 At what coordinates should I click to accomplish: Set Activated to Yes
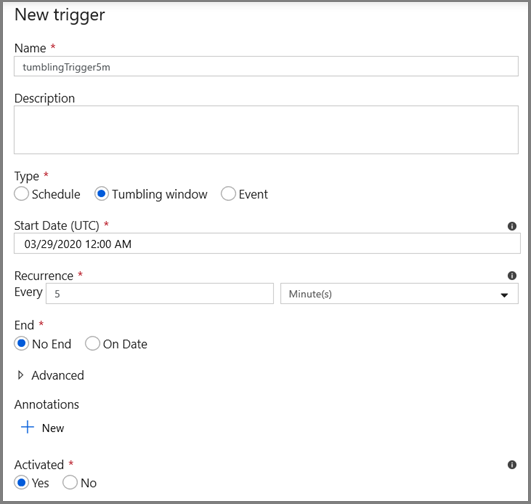(21, 482)
